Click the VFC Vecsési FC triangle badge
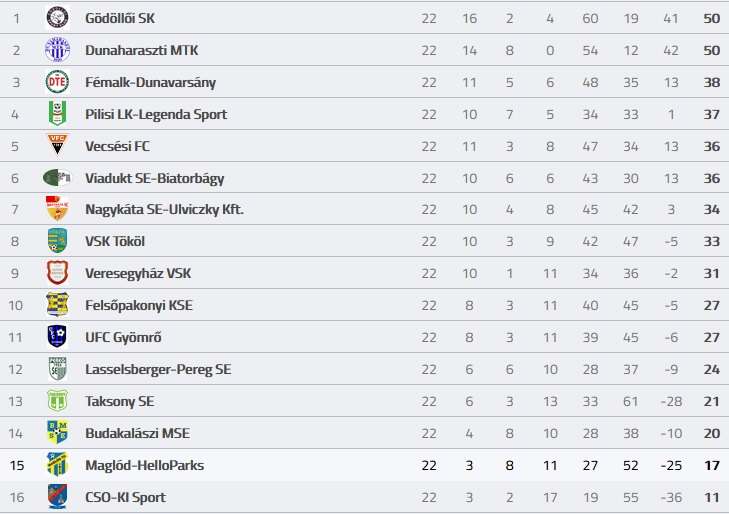 [57, 145]
